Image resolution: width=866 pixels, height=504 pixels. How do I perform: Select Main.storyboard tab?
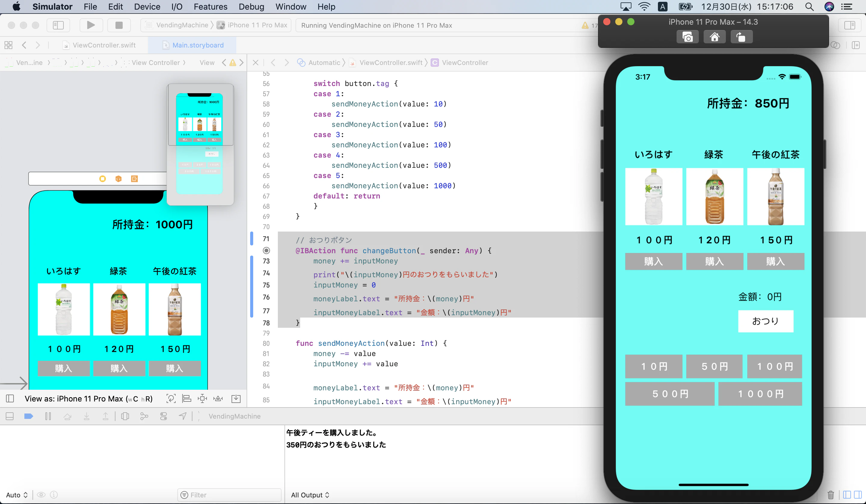193,45
